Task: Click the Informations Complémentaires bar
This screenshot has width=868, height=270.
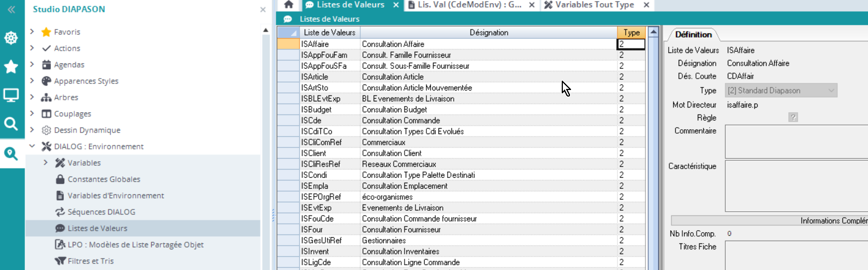Action: click(x=770, y=221)
